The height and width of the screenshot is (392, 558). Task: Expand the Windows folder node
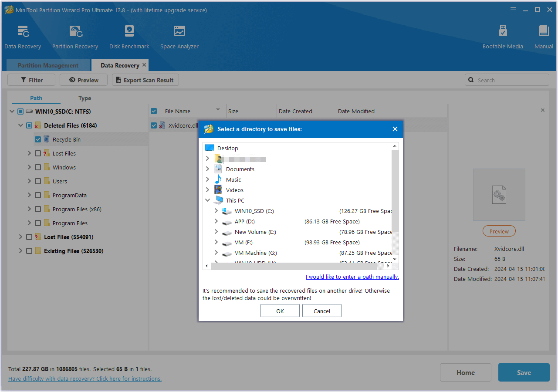(x=29, y=167)
